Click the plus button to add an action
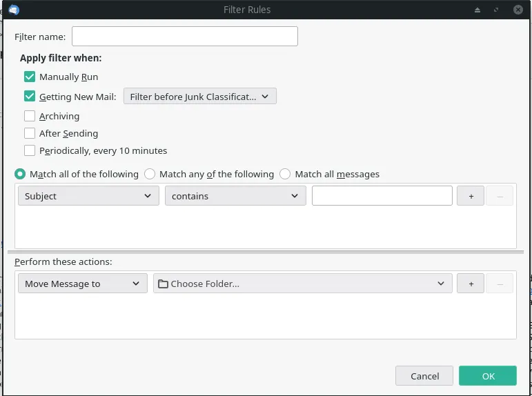This screenshot has width=532, height=396. (x=471, y=284)
